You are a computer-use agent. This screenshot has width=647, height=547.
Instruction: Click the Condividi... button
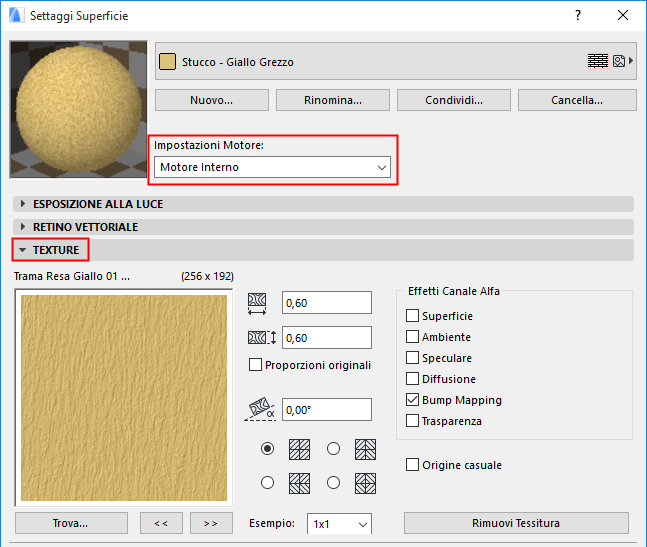click(x=454, y=100)
